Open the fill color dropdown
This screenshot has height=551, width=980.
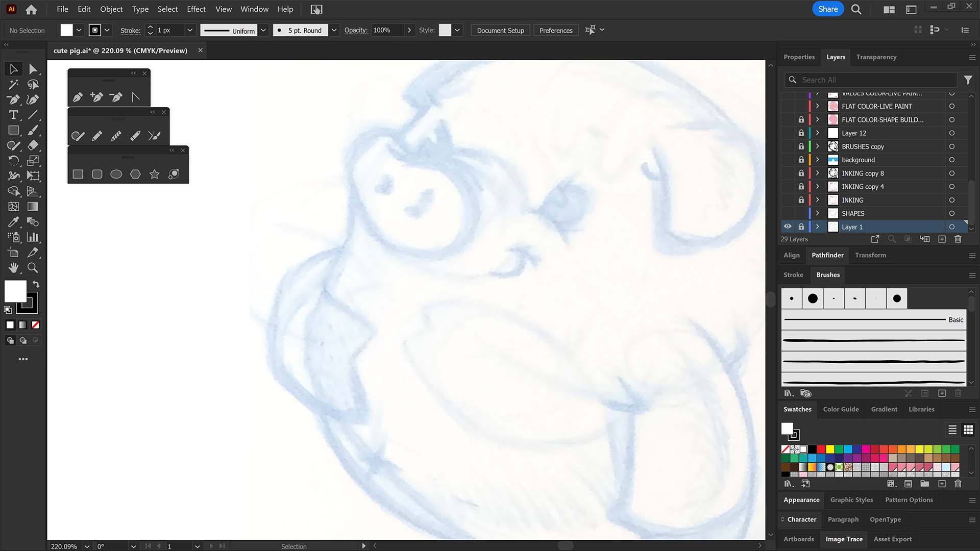pyautogui.click(x=79, y=30)
